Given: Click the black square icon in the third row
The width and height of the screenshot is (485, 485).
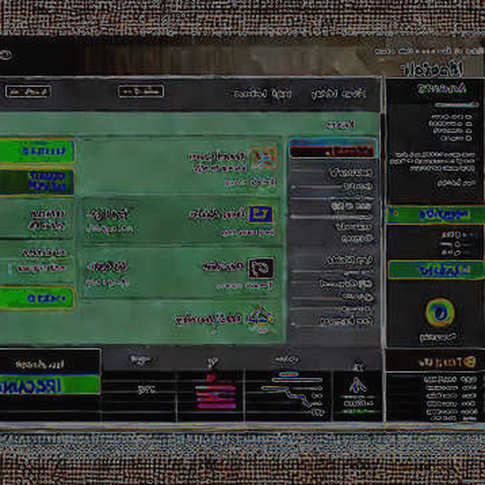Looking at the screenshot, I should [x=261, y=268].
